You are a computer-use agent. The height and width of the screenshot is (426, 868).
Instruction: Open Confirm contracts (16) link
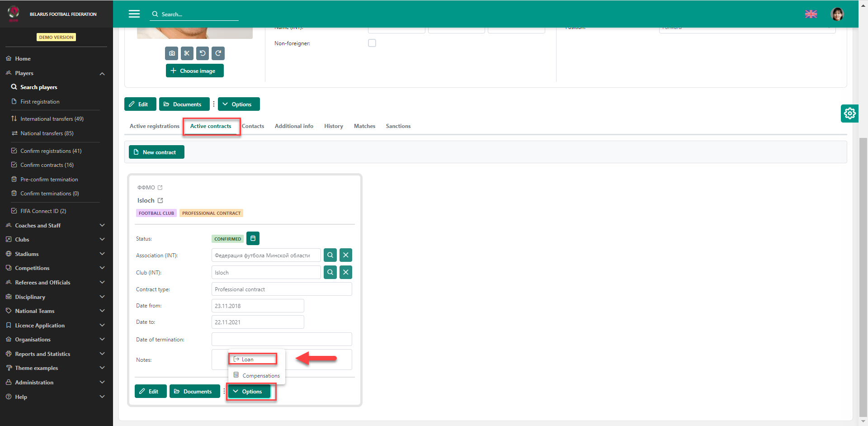[x=47, y=165]
